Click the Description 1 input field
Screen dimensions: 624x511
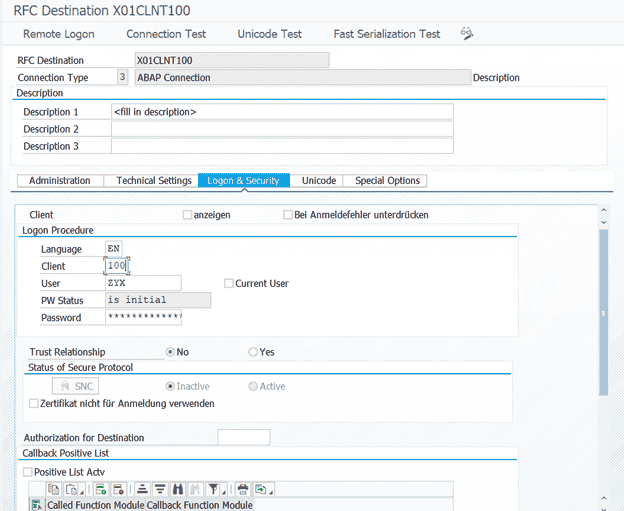coord(282,112)
